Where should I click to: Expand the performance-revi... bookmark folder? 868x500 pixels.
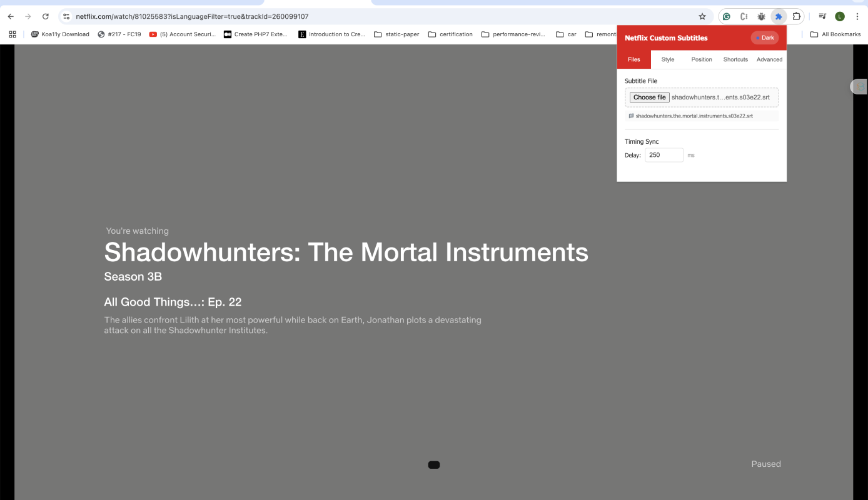click(x=515, y=34)
